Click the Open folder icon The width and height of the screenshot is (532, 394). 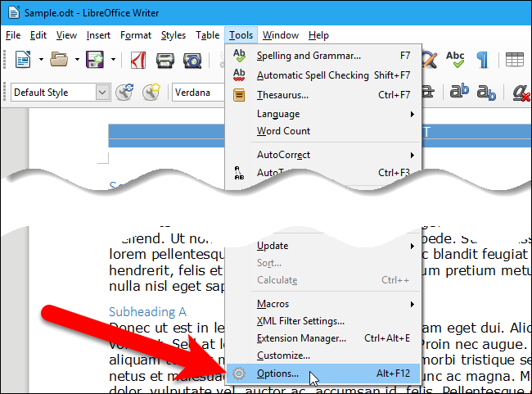click(59, 60)
